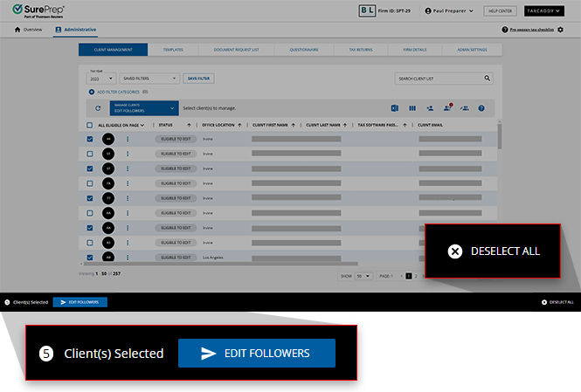Open the Saved Filters dropdown
The image size is (581, 392).
click(x=149, y=79)
